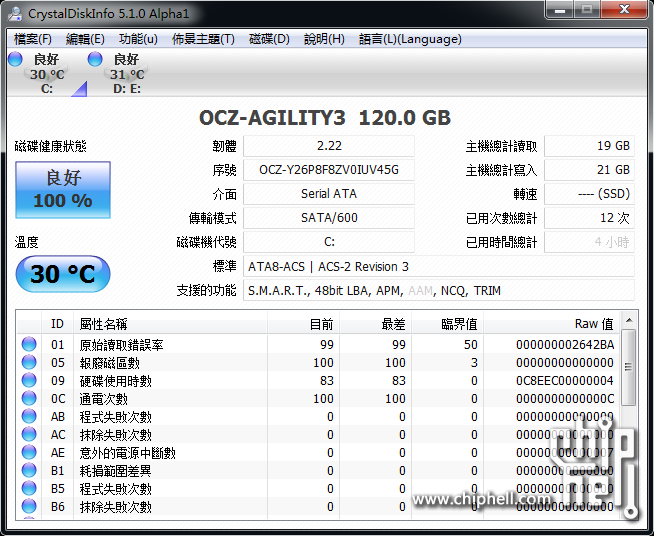Screen dimensions: 654x536
Task: Click the transfer mode field SATA/600
Action: tap(329, 218)
